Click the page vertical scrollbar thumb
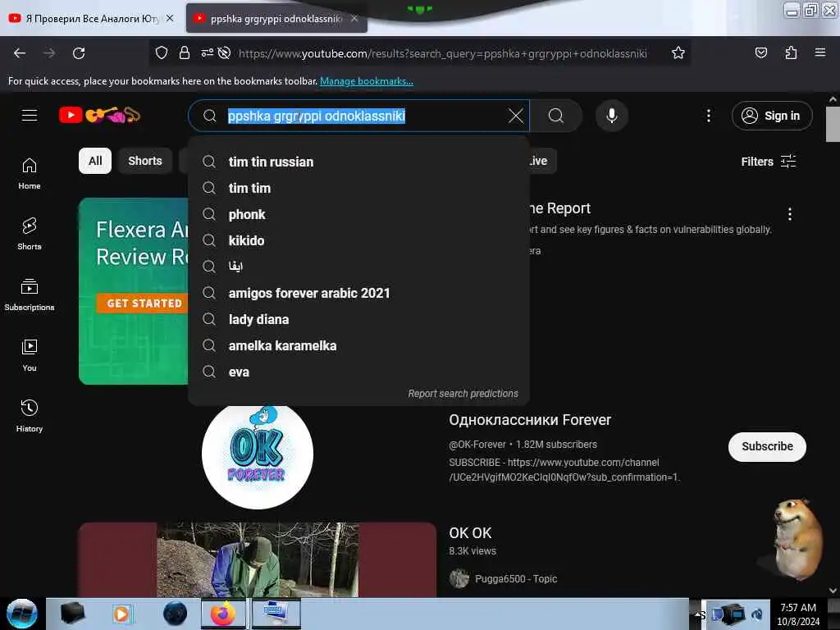Screen dimensions: 840x630 833,125
